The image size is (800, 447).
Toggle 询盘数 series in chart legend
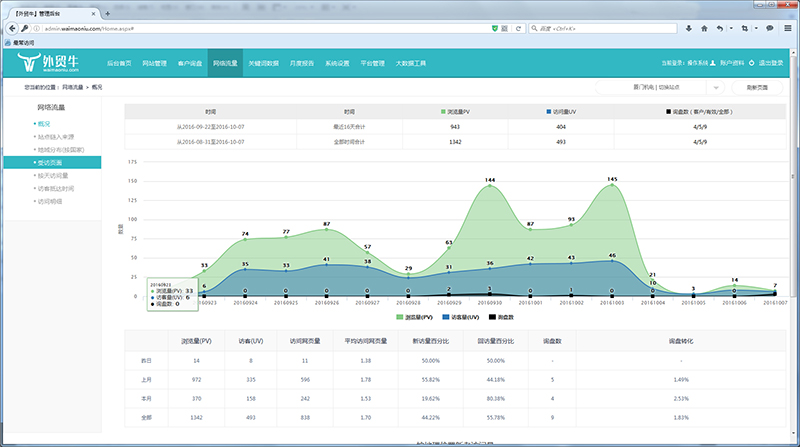point(503,316)
